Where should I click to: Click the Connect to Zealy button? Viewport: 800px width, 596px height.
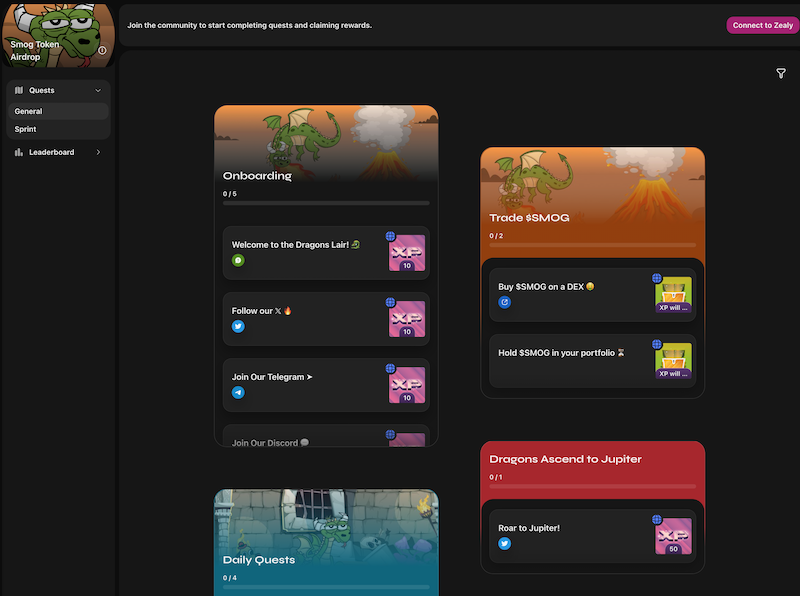coord(763,25)
